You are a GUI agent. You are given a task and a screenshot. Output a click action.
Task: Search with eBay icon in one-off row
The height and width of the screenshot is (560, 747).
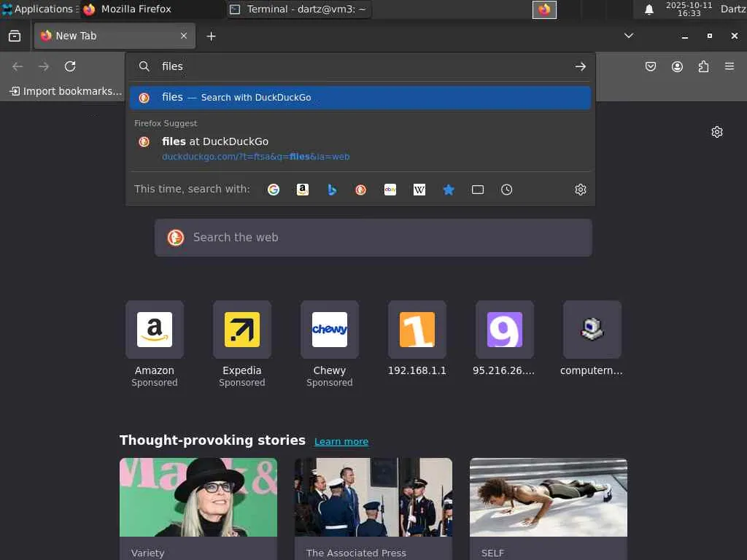pos(390,190)
